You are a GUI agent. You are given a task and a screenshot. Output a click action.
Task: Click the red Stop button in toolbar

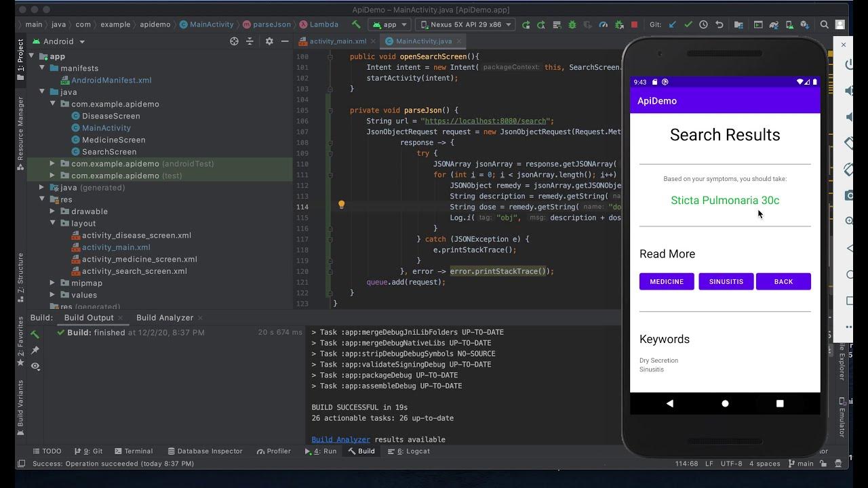(x=634, y=24)
